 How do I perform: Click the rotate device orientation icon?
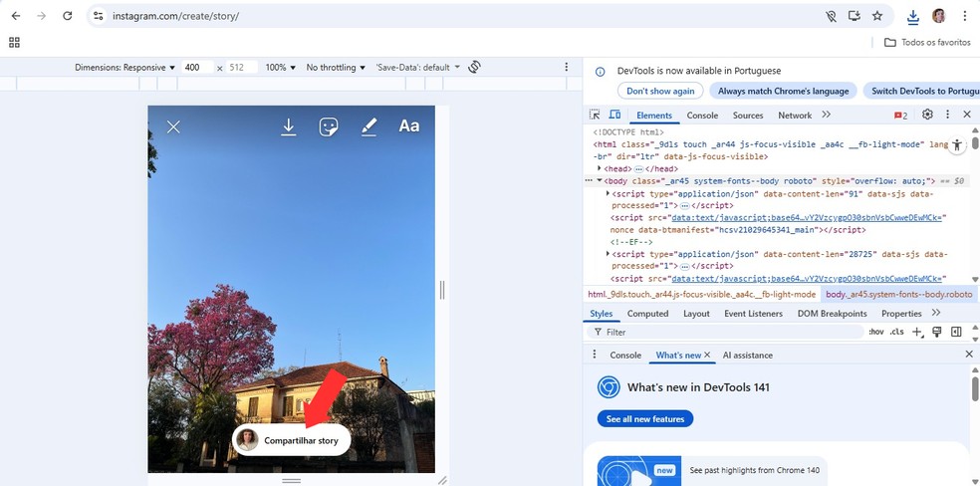click(474, 67)
